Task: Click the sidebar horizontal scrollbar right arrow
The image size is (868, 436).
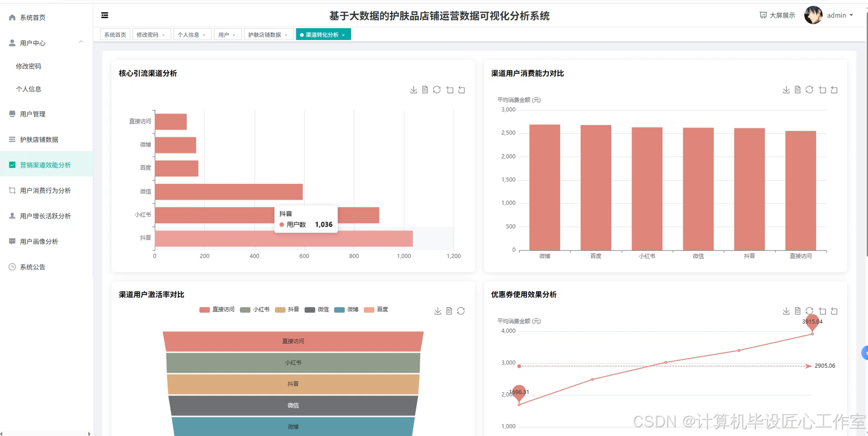Action: [x=89, y=434]
